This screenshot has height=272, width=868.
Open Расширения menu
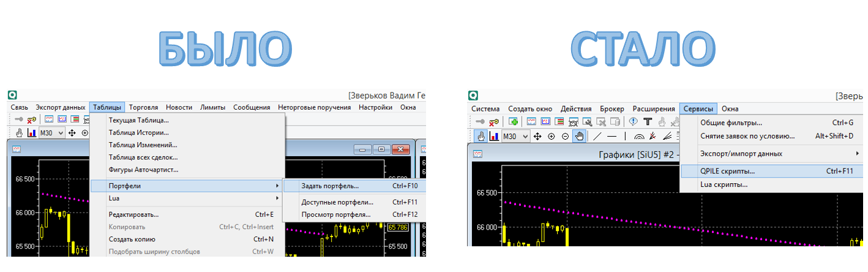click(x=654, y=109)
